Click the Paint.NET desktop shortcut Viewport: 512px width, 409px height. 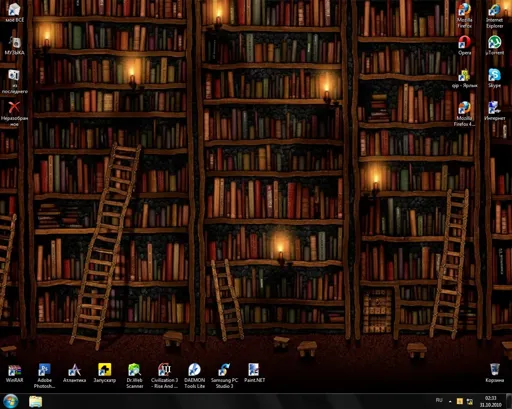pyautogui.click(x=254, y=373)
